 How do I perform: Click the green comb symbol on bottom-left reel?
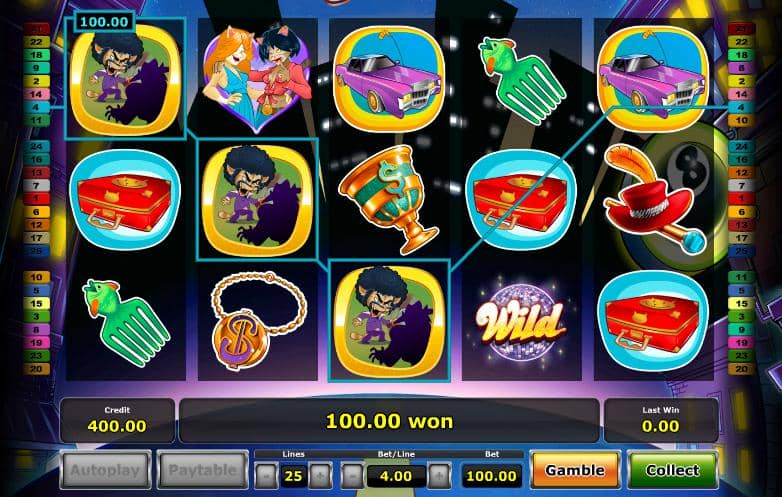[x=126, y=323]
